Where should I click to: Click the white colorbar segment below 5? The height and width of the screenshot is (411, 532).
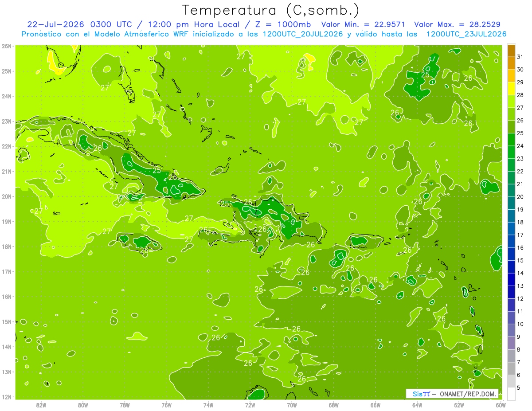tap(511, 394)
